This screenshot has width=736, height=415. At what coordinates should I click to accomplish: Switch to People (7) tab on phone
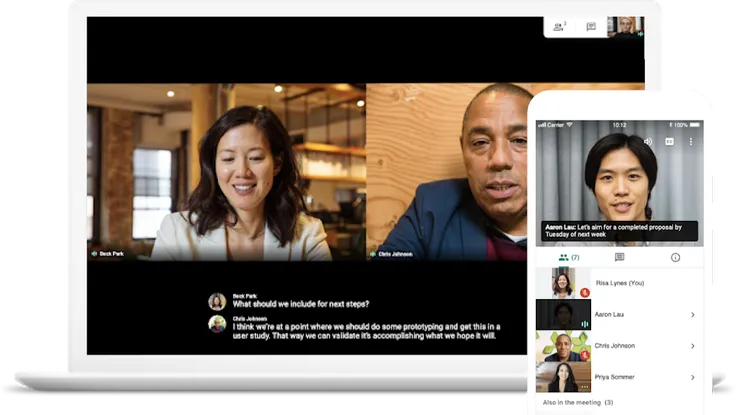point(569,257)
